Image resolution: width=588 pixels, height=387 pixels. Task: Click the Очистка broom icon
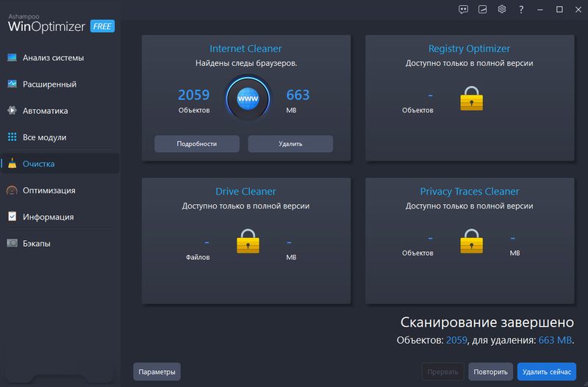[12, 163]
